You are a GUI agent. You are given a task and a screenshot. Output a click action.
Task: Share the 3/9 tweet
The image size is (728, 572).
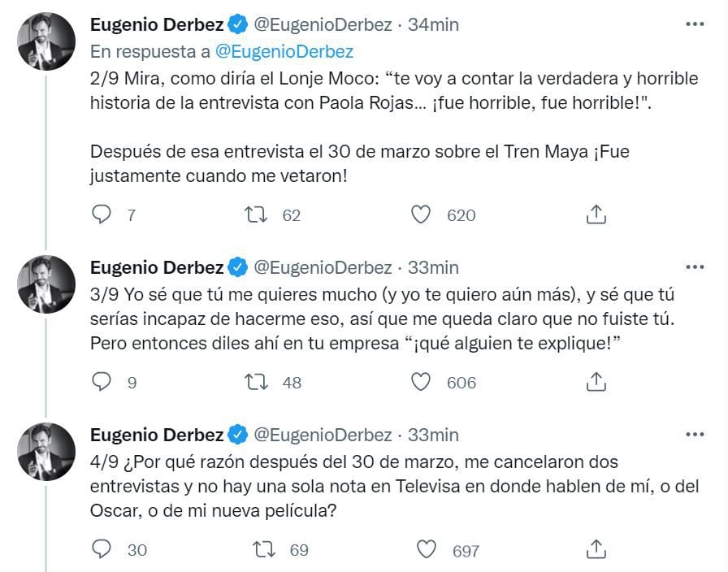point(596,382)
